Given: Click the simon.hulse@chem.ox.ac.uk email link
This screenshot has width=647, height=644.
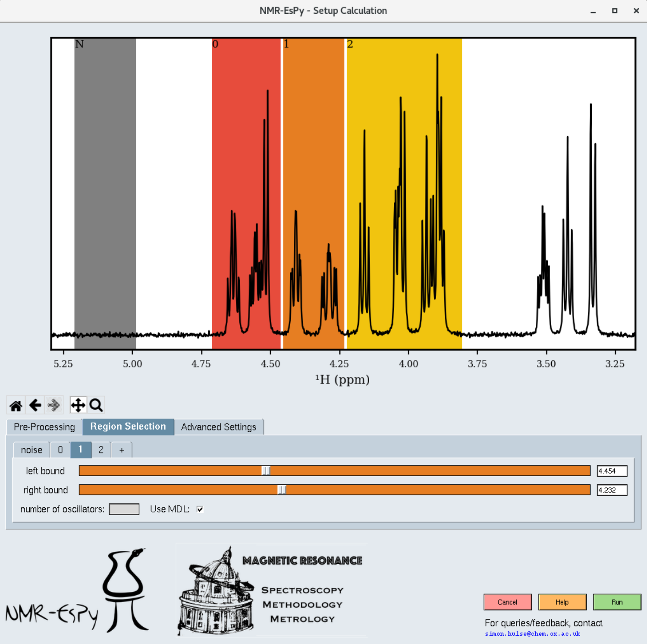Looking at the screenshot, I should pyautogui.click(x=532, y=634).
